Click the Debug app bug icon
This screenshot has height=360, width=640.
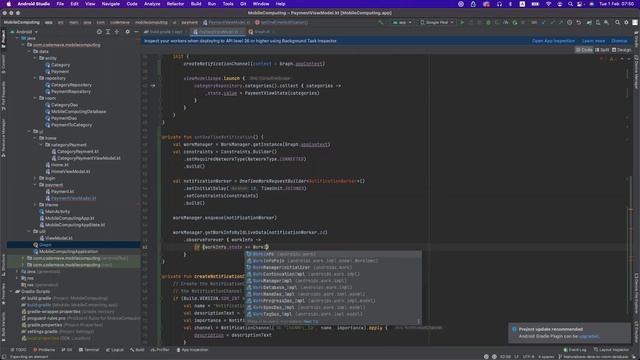[488, 22]
